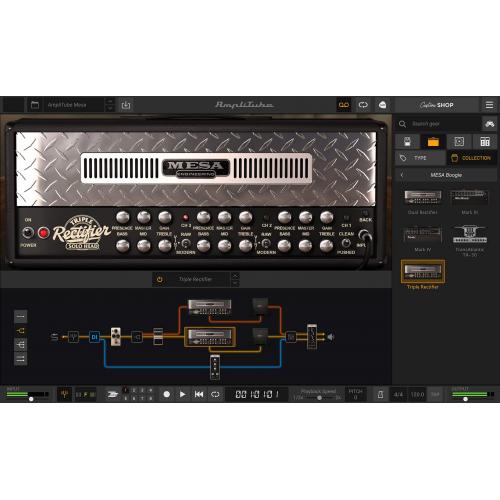
Task: Toggle the metronome icon
Action: [x=380, y=395]
